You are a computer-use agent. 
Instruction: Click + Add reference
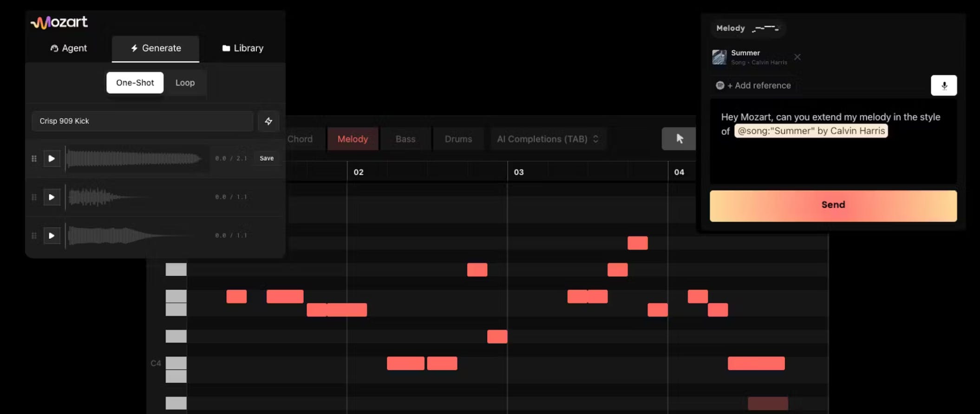coord(759,85)
